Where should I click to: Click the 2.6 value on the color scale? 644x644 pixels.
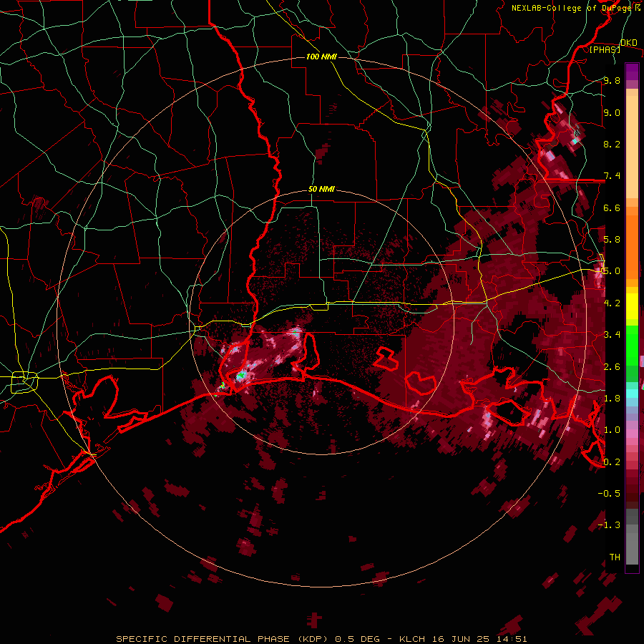612,367
